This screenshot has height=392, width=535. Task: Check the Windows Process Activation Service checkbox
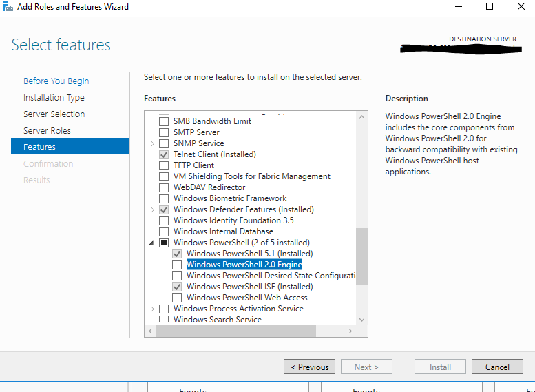164,309
